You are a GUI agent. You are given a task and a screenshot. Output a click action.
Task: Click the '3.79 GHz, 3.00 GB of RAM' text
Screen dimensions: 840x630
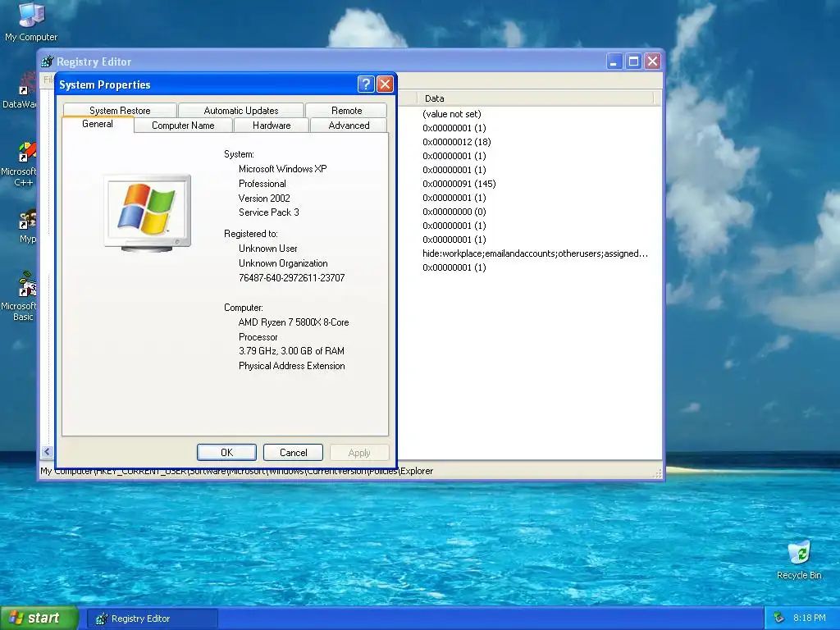(x=291, y=351)
